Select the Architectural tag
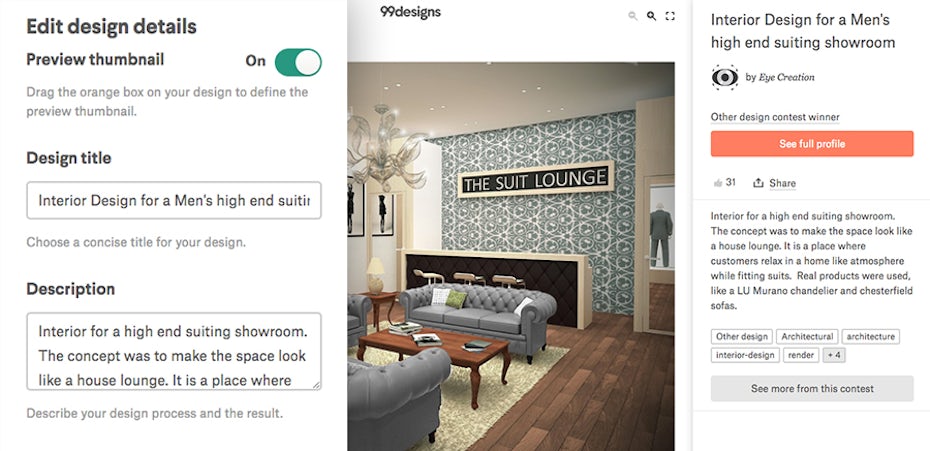 807,336
